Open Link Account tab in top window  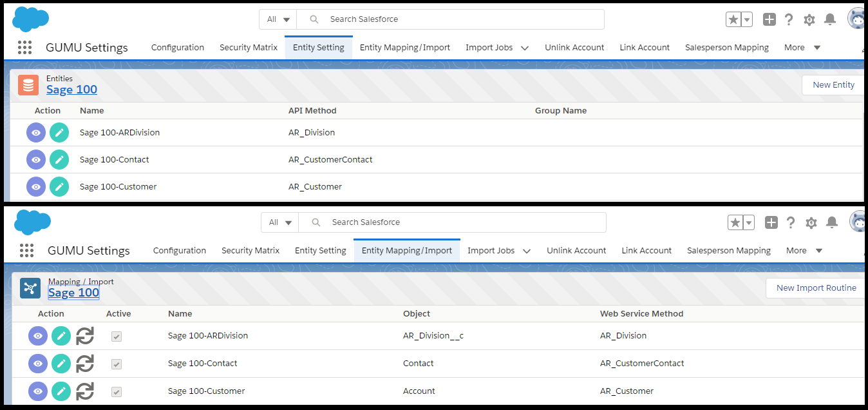(645, 48)
